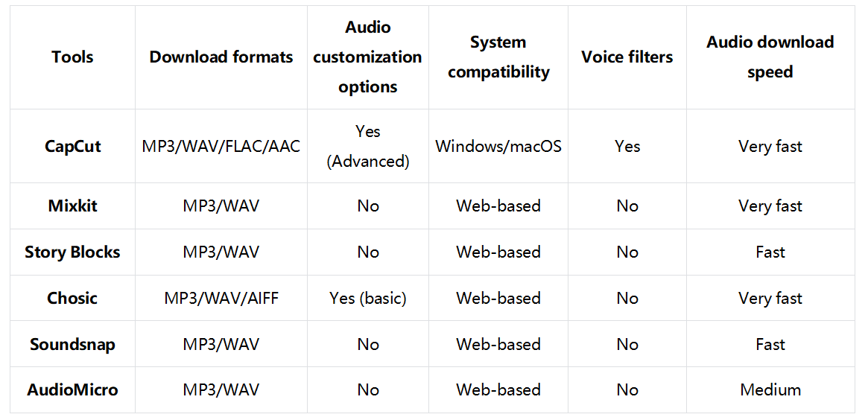Select the Mixkit tool name

click(x=72, y=206)
